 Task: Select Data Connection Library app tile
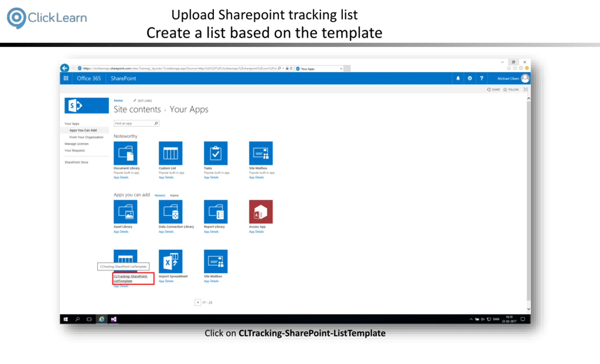tap(170, 212)
